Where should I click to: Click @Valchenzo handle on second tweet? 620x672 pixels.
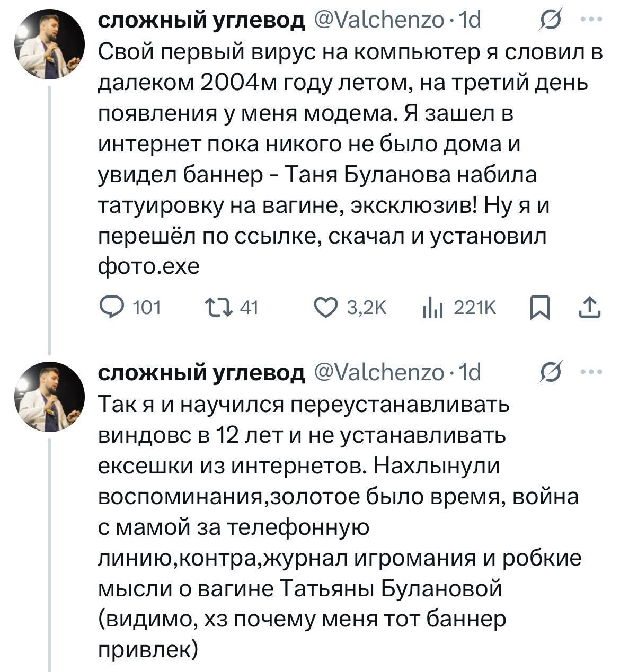pyautogui.click(x=379, y=373)
